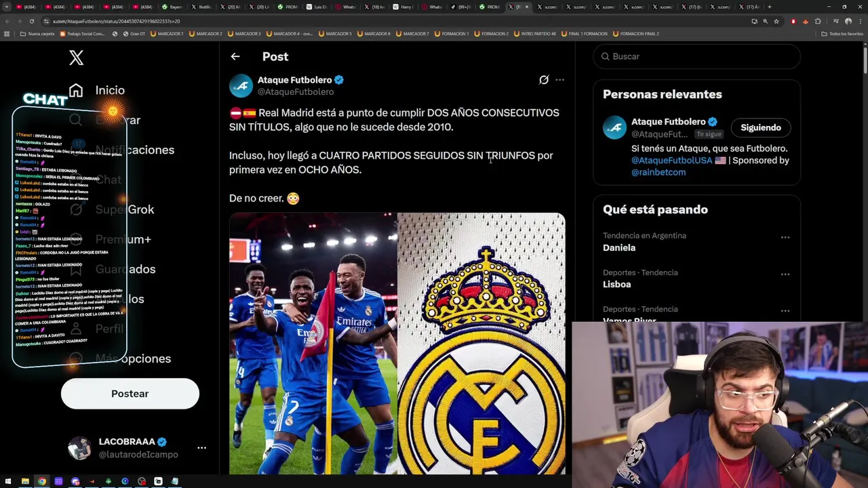Click the verified badge next to Ataque Futbolero
This screenshot has width=868, height=488.
[x=339, y=80]
